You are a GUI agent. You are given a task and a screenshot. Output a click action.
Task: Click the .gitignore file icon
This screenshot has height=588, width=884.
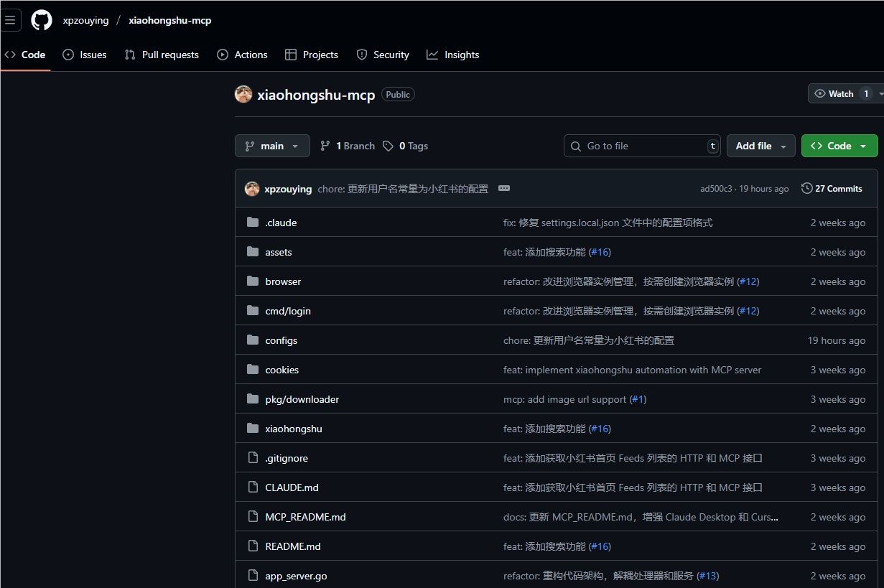pyautogui.click(x=253, y=458)
